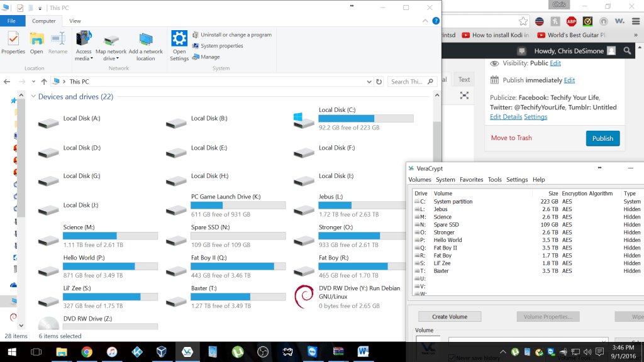Viewport: 644px width, 362px height.
Task: Click Uninstall or change a program
Action: tap(232, 35)
